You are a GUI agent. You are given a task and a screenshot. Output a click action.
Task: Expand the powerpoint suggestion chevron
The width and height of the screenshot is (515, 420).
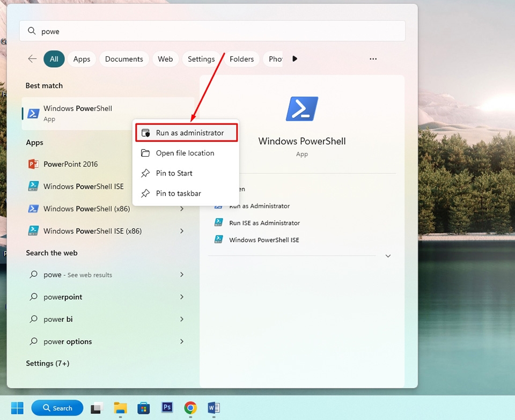182,297
